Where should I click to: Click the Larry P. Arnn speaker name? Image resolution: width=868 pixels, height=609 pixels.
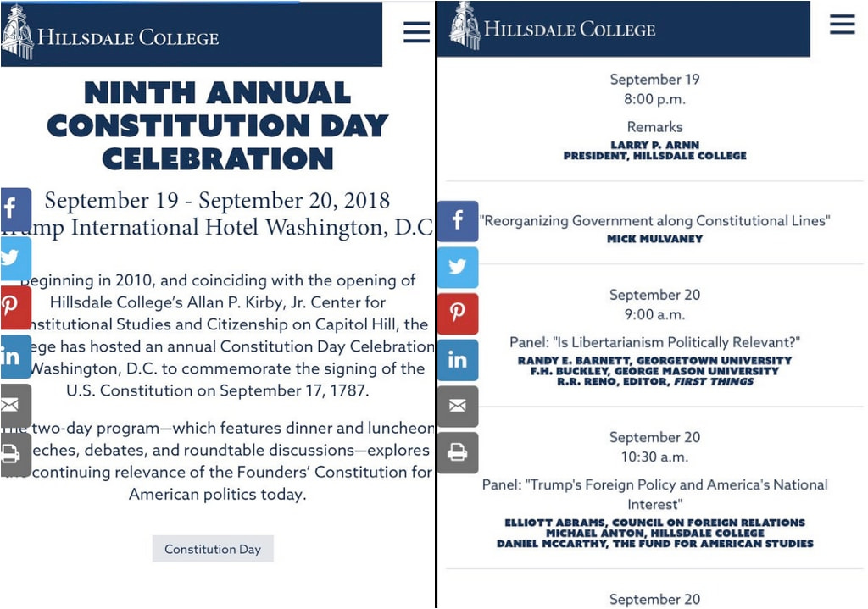[x=655, y=145]
